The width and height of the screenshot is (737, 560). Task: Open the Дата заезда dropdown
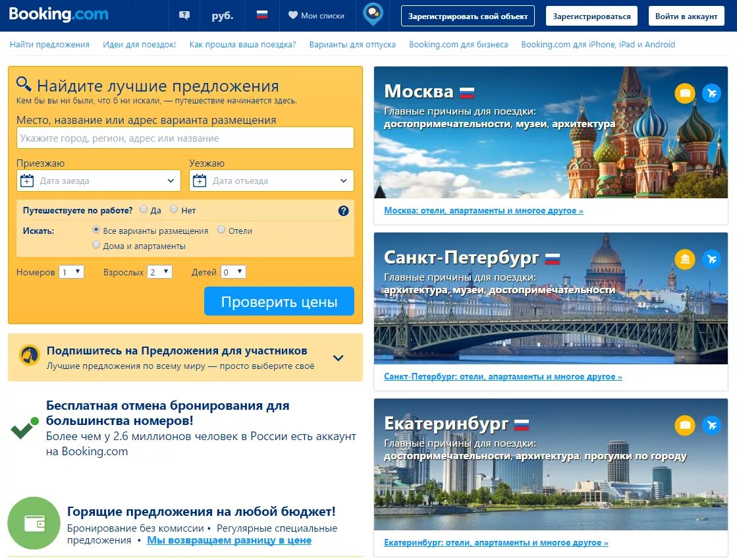tap(99, 181)
